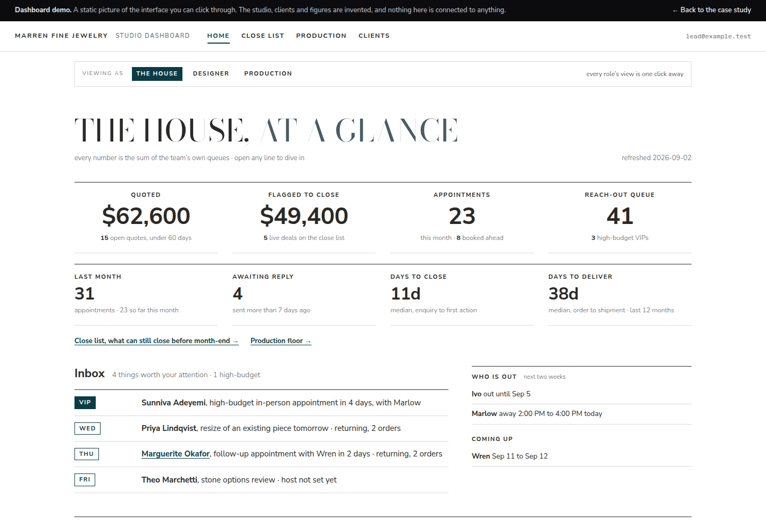Click the FRI badge in the inbox
This screenshot has width=766, height=532.
85,480
